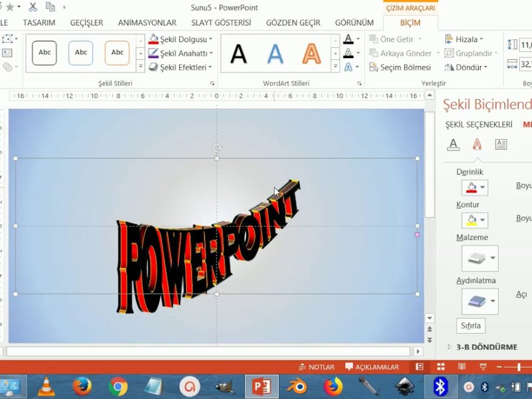
Task: Select the BİÇİM drawing tools tab
Action: tap(410, 23)
